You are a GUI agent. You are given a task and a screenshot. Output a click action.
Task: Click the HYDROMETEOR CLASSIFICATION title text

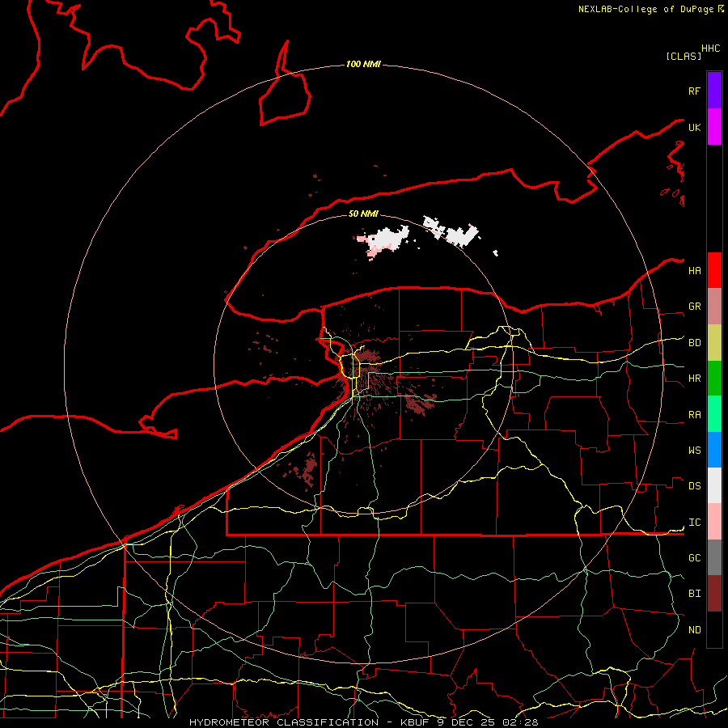pos(284,722)
